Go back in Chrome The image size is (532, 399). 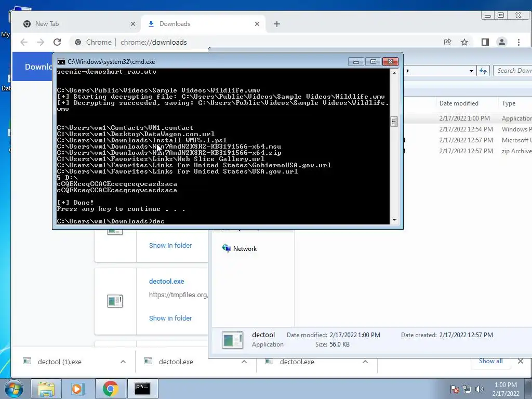pyautogui.click(x=24, y=42)
